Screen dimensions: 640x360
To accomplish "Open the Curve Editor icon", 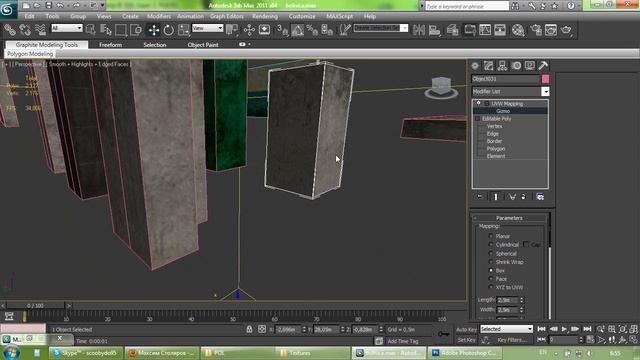I will 485,30.
